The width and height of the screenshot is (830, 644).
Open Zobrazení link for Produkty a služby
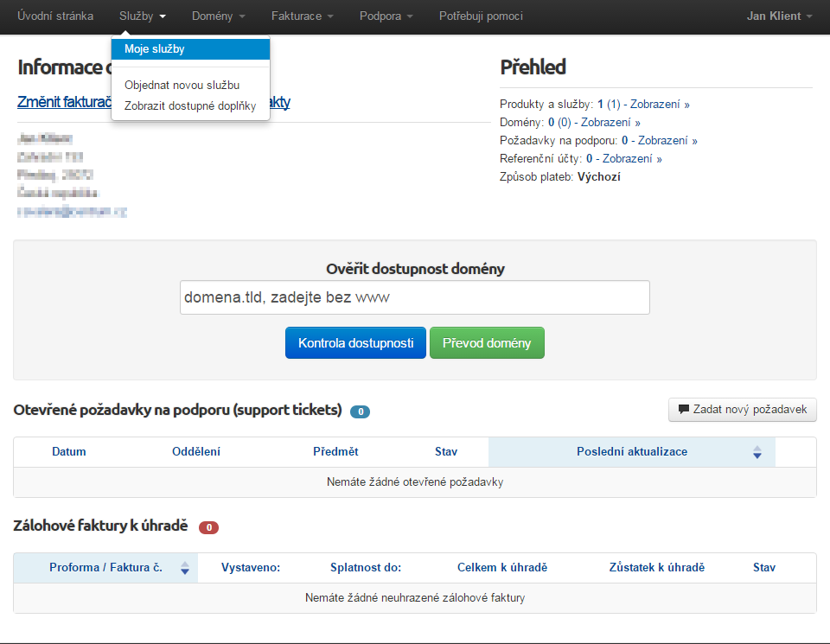coord(660,104)
